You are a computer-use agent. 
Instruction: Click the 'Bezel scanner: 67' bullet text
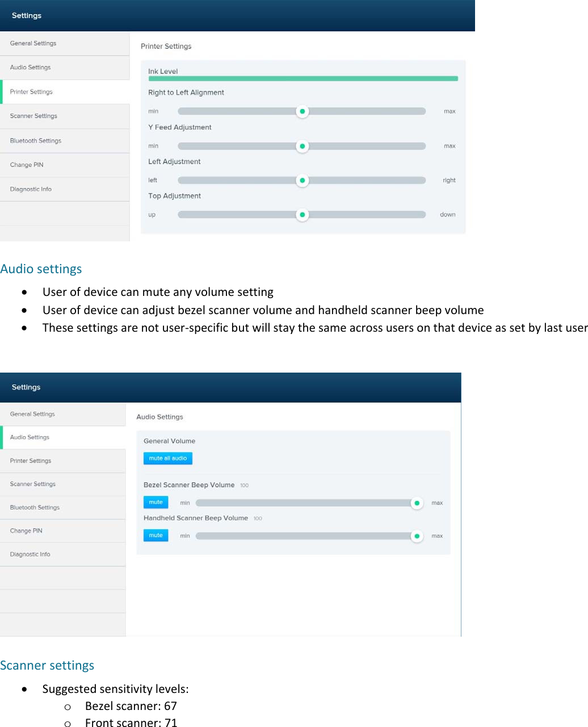click(131, 706)
